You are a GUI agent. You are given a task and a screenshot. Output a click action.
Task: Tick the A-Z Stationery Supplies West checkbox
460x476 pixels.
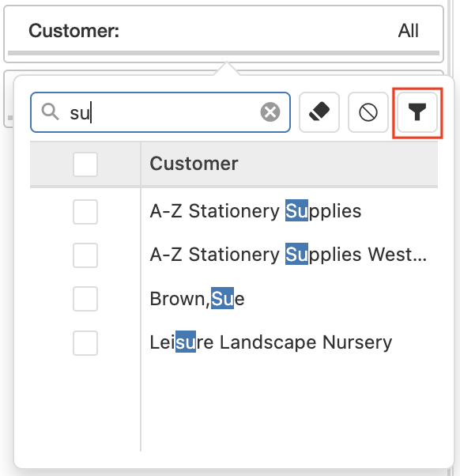tap(85, 255)
